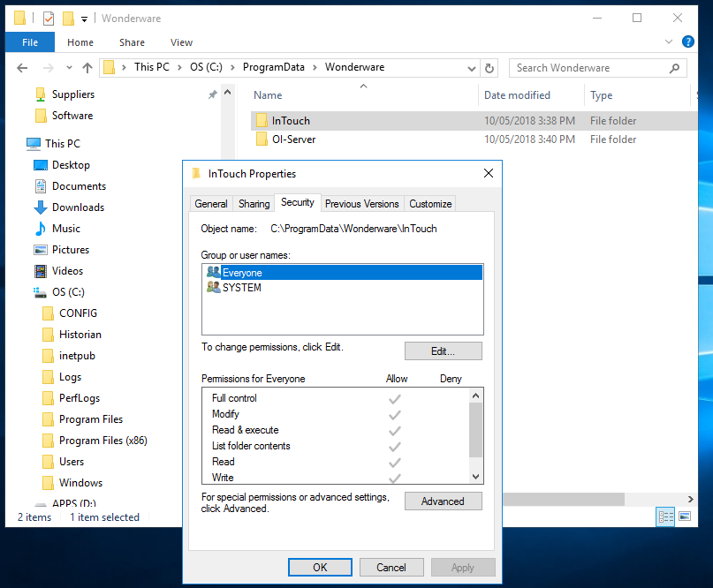The image size is (713, 588).
Task: Open Music in navigation pane
Action: click(x=66, y=229)
